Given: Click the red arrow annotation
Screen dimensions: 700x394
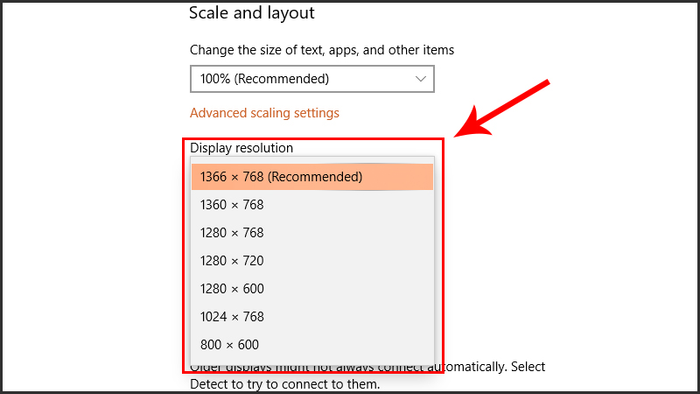Looking at the screenshot, I should [x=502, y=108].
